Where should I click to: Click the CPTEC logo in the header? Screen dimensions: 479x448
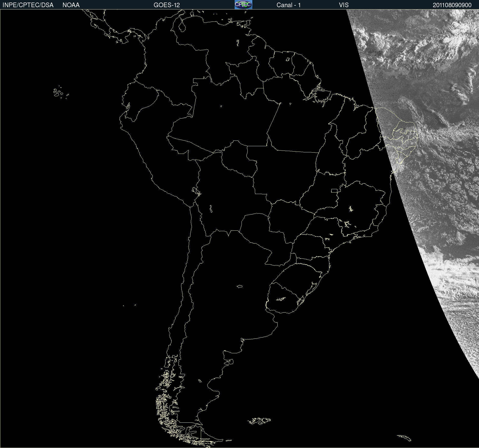(x=243, y=5)
